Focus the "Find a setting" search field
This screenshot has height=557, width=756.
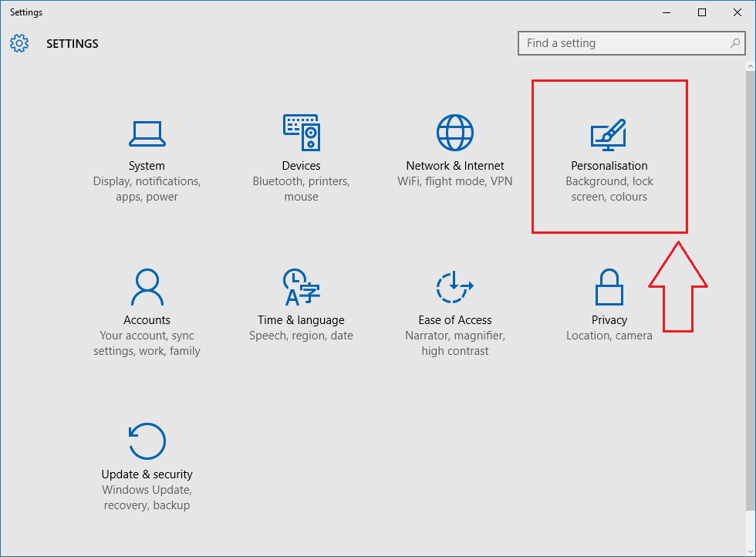point(632,43)
